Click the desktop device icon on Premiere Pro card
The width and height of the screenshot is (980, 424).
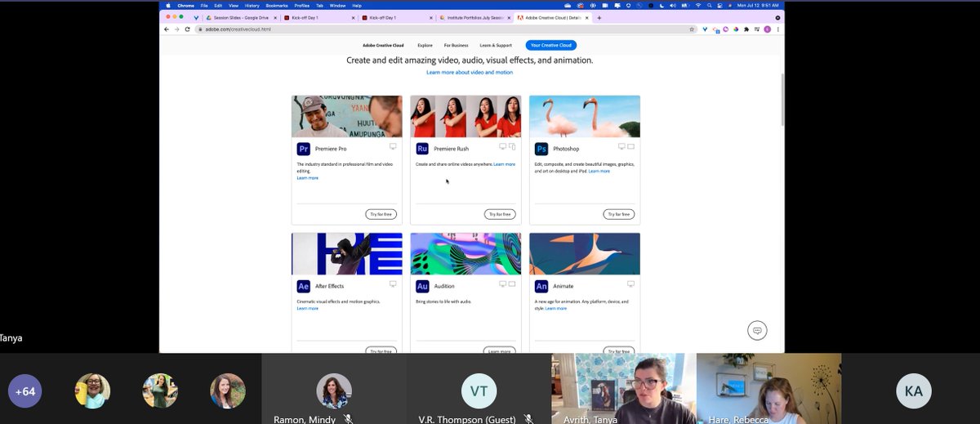[x=393, y=146]
